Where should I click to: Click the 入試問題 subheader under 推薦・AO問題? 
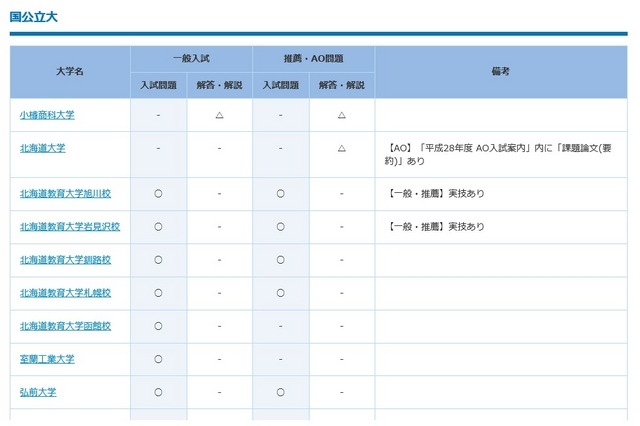point(281,85)
